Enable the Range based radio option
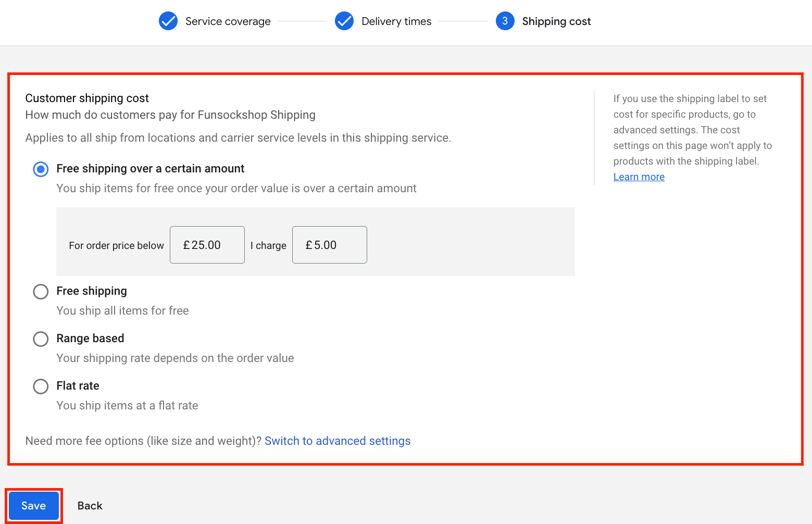 tap(41, 339)
